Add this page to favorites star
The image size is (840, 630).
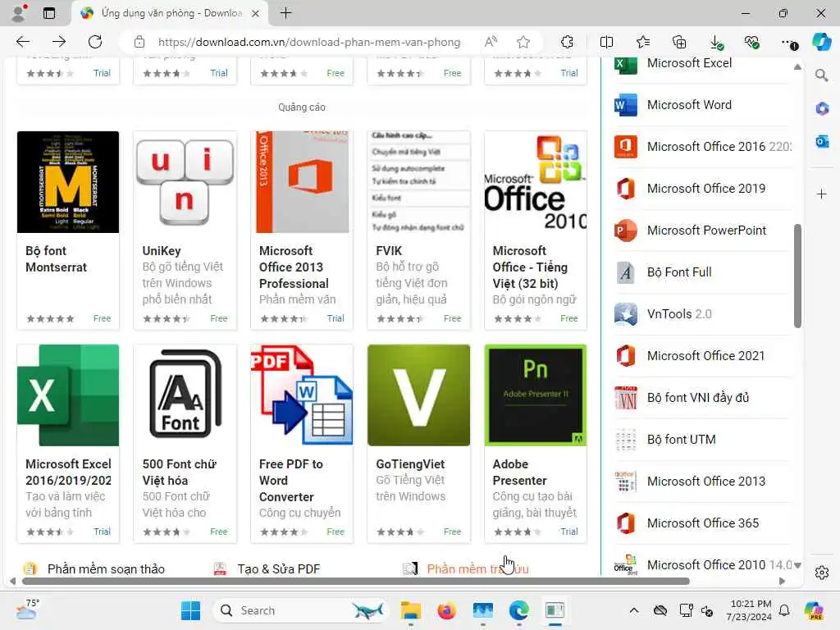click(x=523, y=42)
